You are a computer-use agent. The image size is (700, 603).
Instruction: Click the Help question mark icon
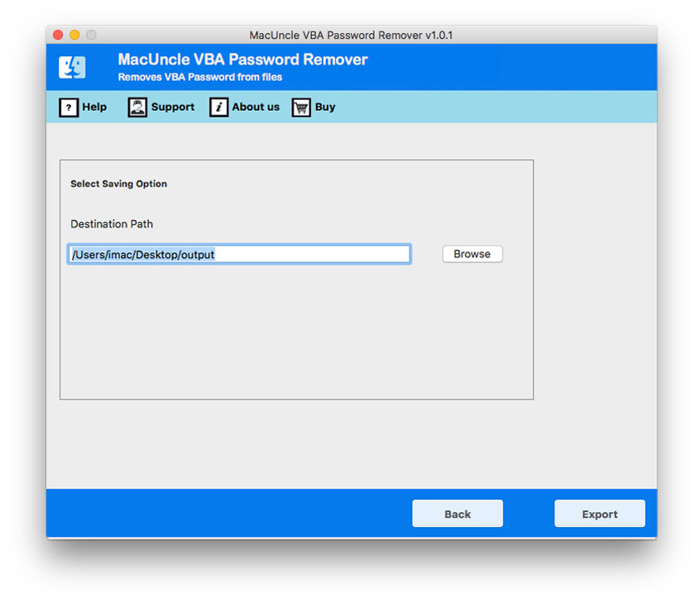pos(68,107)
